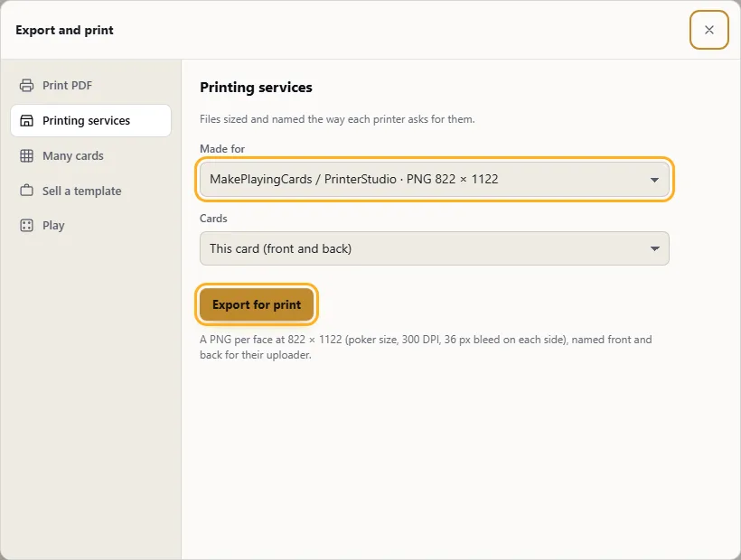
Task: Click the Printing services heading
Action: (256, 88)
